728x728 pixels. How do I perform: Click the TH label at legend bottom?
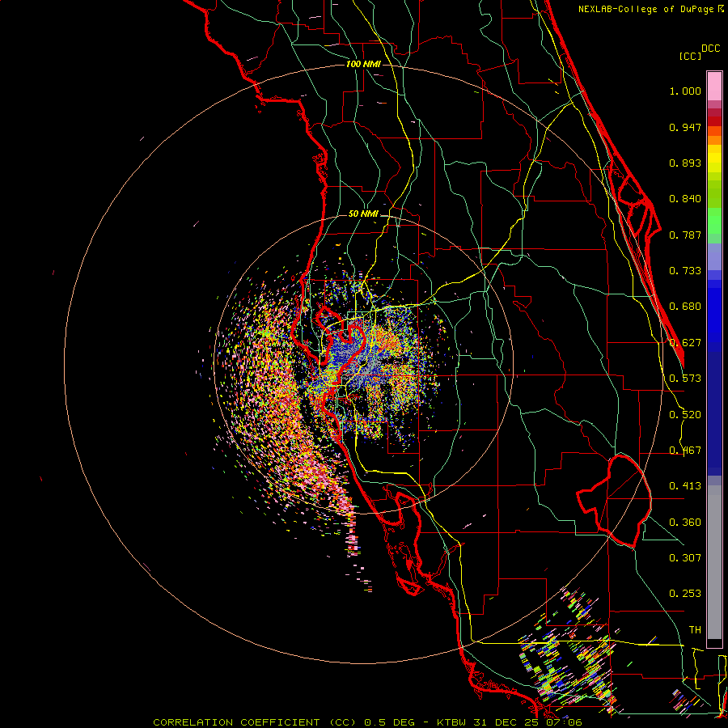pyautogui.click(x=695, y=630)
